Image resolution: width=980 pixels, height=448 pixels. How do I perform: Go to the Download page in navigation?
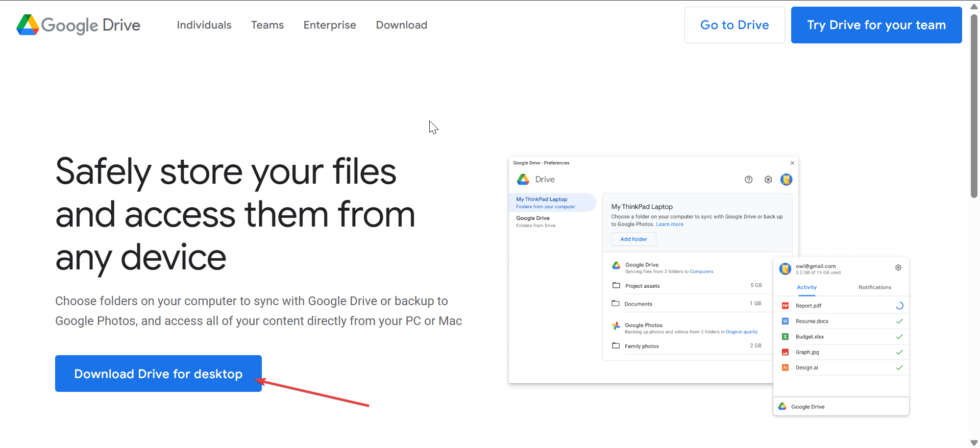402,25
